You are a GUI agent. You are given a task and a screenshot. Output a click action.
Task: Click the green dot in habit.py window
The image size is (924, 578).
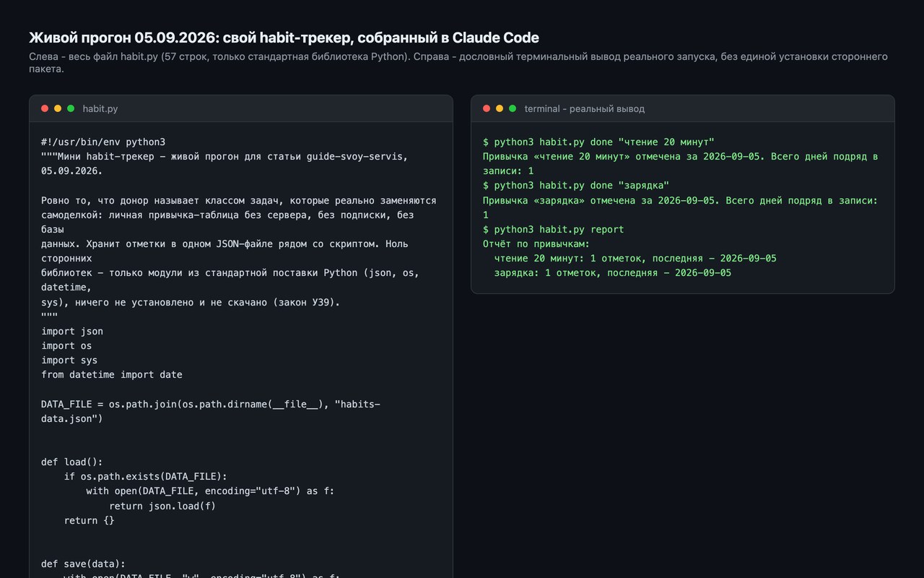pos(71,108)
